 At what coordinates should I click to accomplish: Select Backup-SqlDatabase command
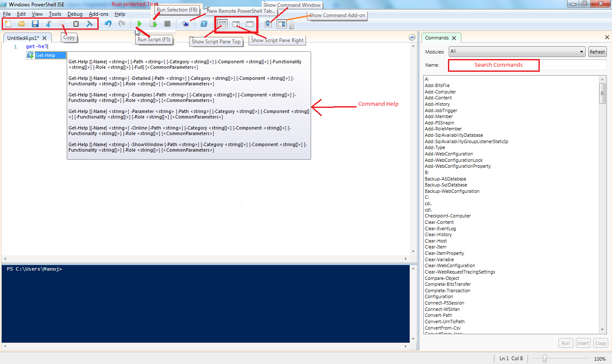pos(446,185)
